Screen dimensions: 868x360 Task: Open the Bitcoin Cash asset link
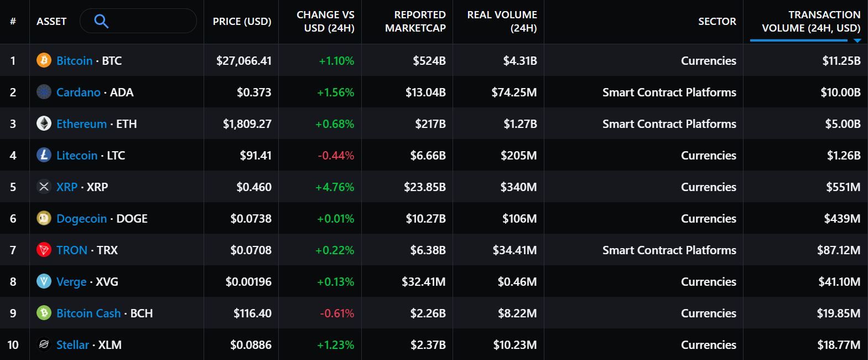click(x=89, y=313)
